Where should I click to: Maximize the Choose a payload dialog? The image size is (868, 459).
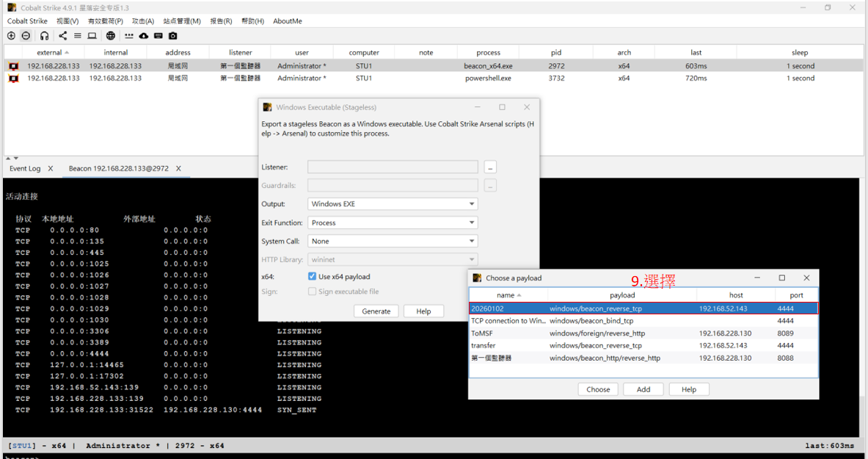click(x=781, y=278)
